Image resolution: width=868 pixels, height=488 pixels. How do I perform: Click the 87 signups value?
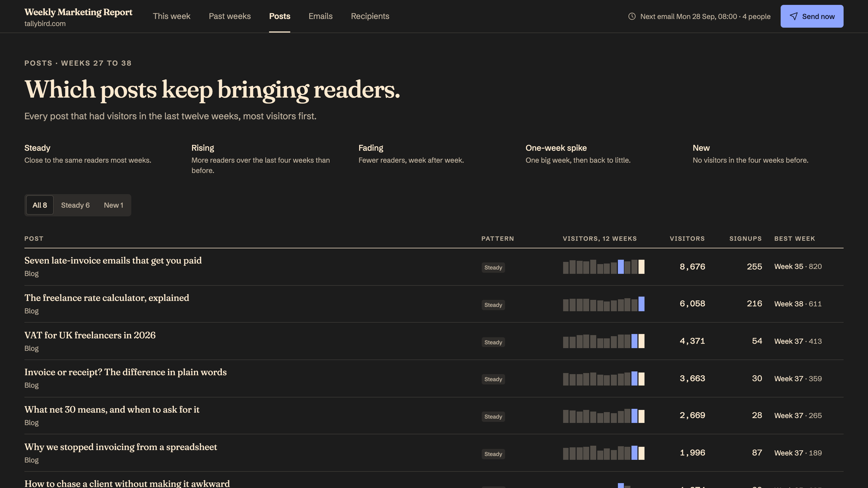[757, 453]
